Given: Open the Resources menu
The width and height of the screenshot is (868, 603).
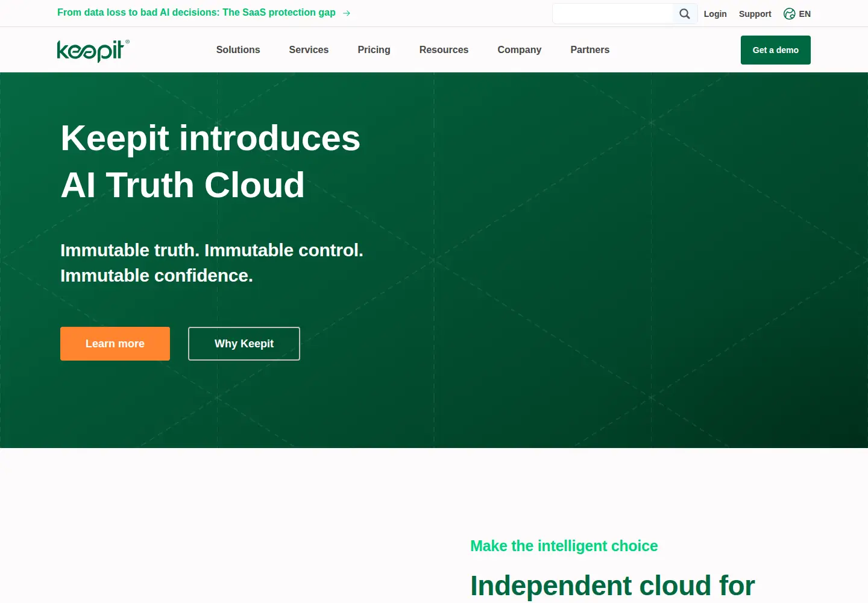Looking at the screenshot, I should click(444, 50).
